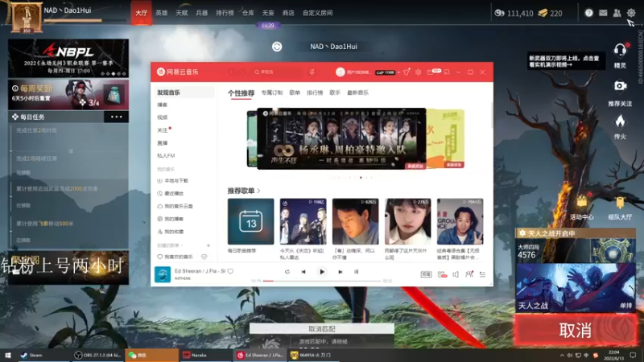Open the sound quality (极高) button
Viewport: 644px width, 362px height.
click(426, 274)
